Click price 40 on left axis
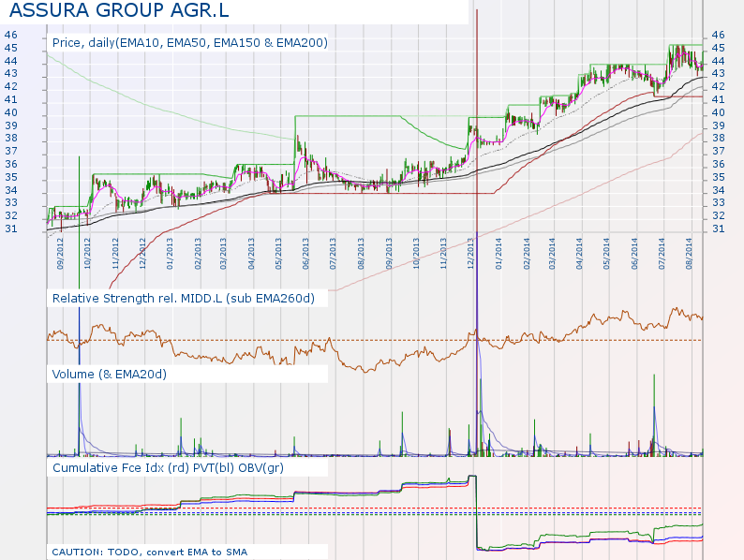The height and width of the screenshot is (560, 744). tap(11, 112)
